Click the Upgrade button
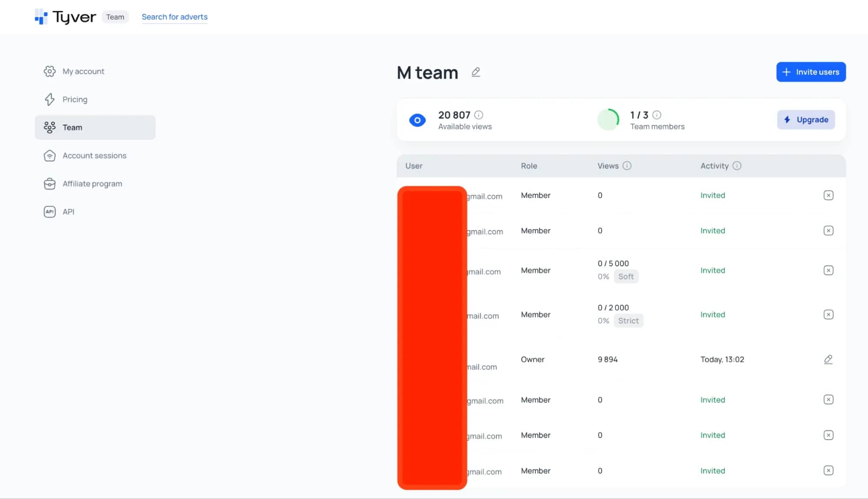The height and width of the screenshot is (499, 868). pos(806,119)
